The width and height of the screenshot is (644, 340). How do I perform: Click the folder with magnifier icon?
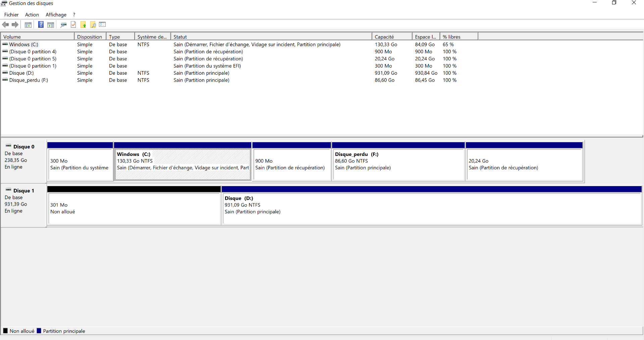tap(93, 24)
